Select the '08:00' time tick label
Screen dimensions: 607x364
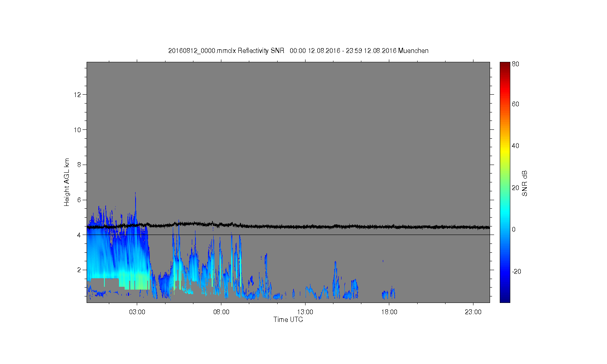[x=221, y=312]
